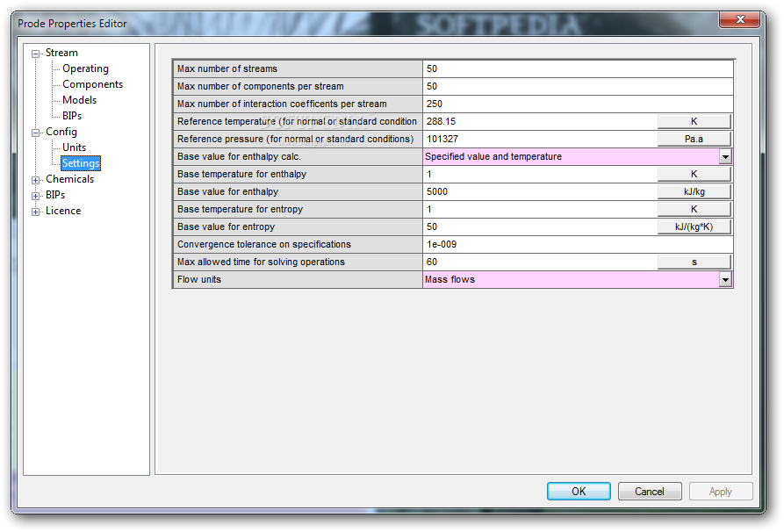Select the Licence tree label
The image size is (784, 532).
[x=63, y=211]
